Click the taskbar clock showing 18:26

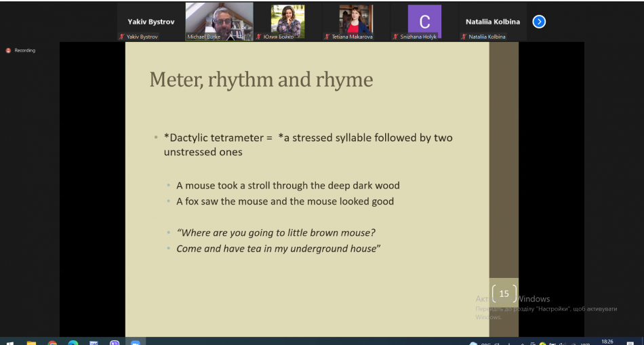point(607,342)
